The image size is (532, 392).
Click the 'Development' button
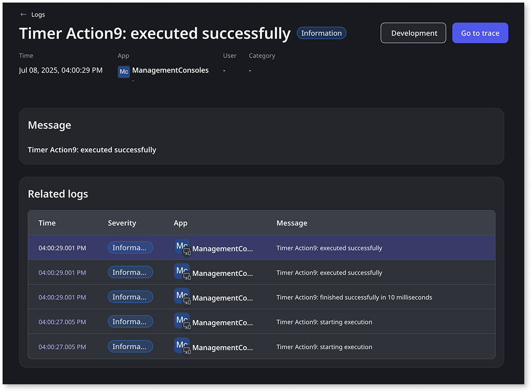413,32
